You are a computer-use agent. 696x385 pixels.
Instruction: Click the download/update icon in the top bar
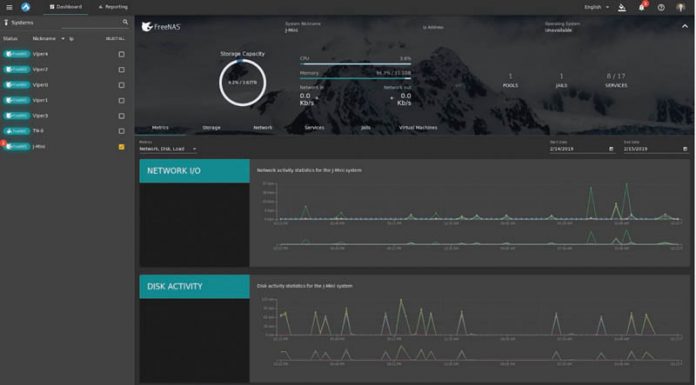tap(622, 7)
